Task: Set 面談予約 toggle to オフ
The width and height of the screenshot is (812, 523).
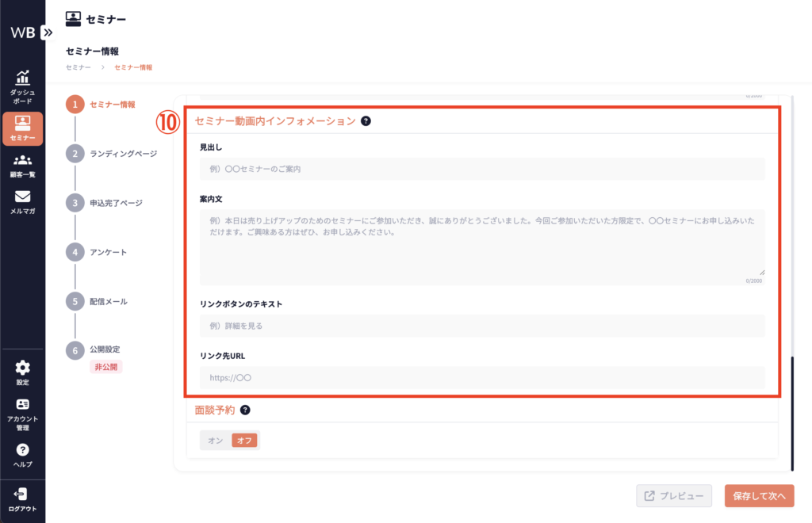Action: coord(244,440)
